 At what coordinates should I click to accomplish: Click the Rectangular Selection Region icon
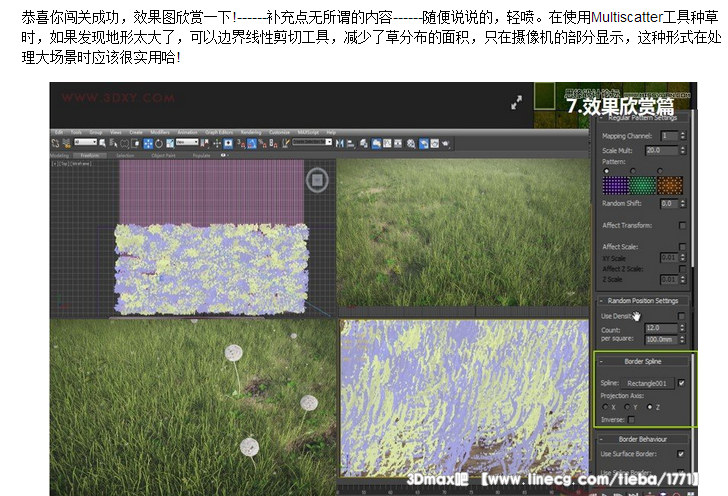pos(124,143)
